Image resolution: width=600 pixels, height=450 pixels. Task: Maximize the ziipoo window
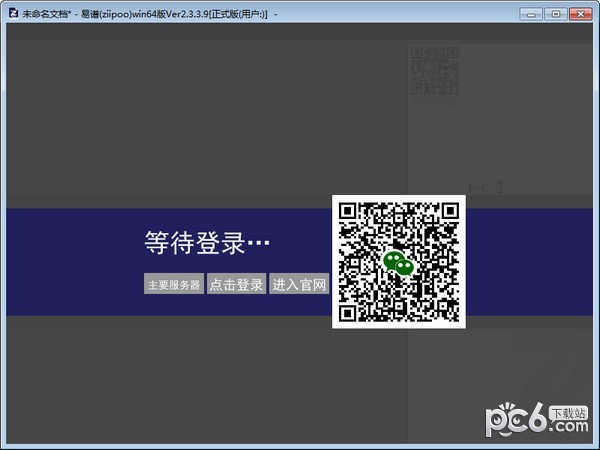(x=556, y=14)
